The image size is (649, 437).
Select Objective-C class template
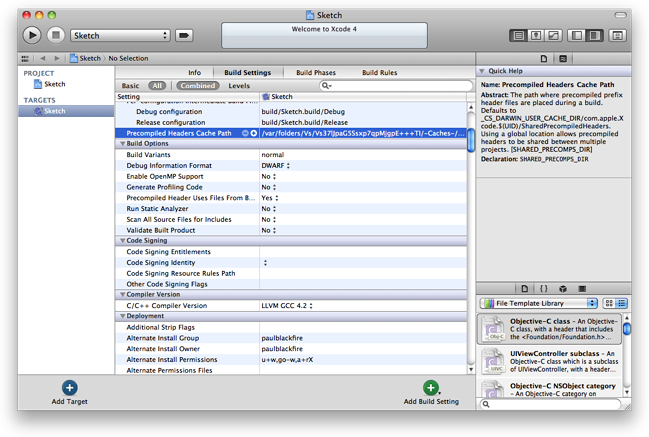pos(550,329)
